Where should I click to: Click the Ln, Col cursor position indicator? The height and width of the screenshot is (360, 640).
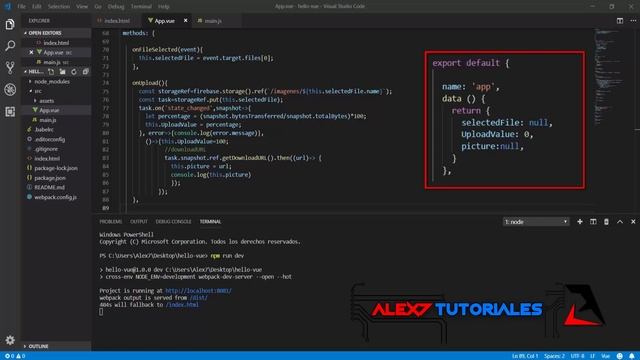coord(525,356)
